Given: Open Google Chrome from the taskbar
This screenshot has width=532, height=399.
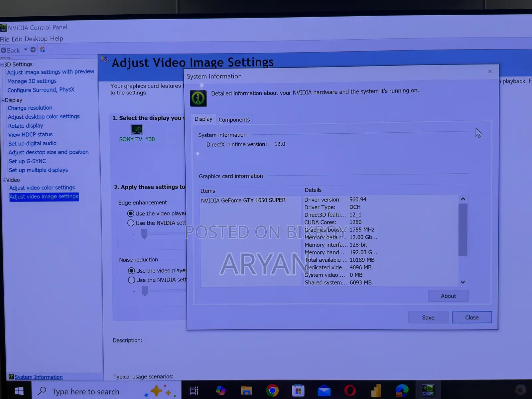Looking at the screenshot, I should coord(272,390).
